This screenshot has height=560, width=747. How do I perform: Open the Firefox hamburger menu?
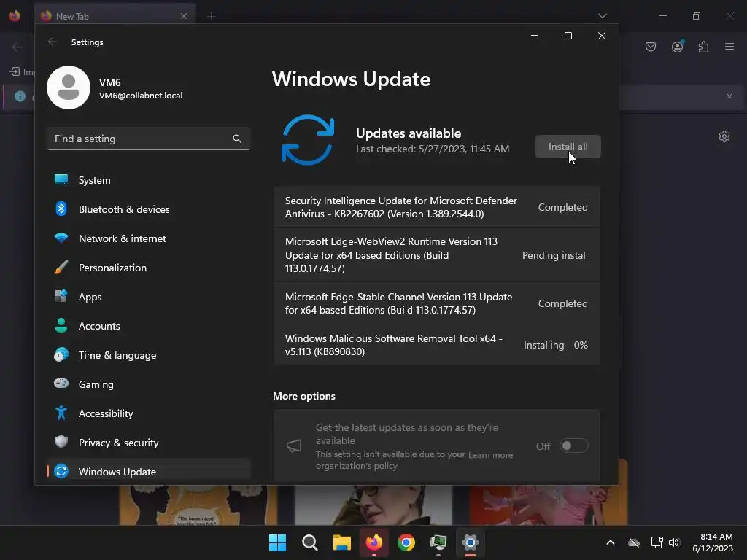pyautogui.click(x=729, y=47)
